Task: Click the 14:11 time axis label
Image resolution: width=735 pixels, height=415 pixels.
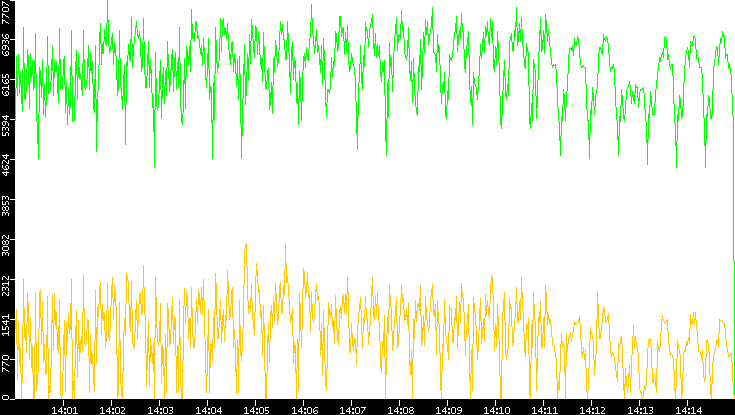Action: (544, 410)
